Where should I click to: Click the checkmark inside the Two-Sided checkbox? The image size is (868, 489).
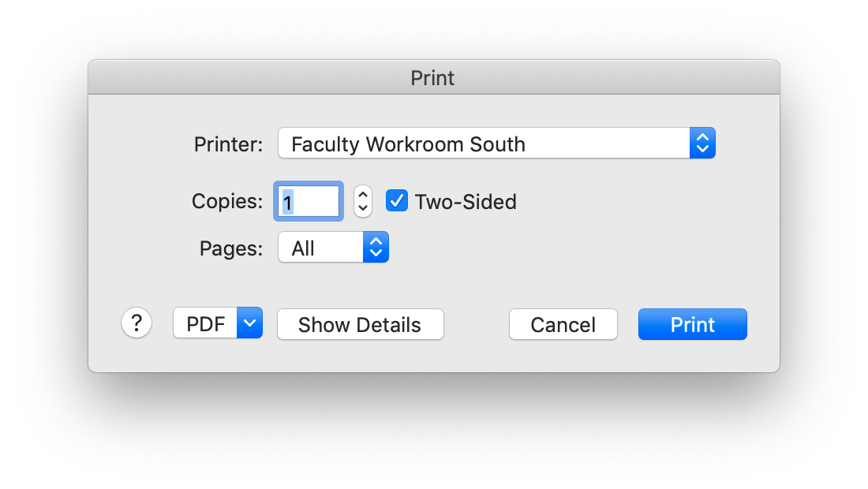click(396, 200)
